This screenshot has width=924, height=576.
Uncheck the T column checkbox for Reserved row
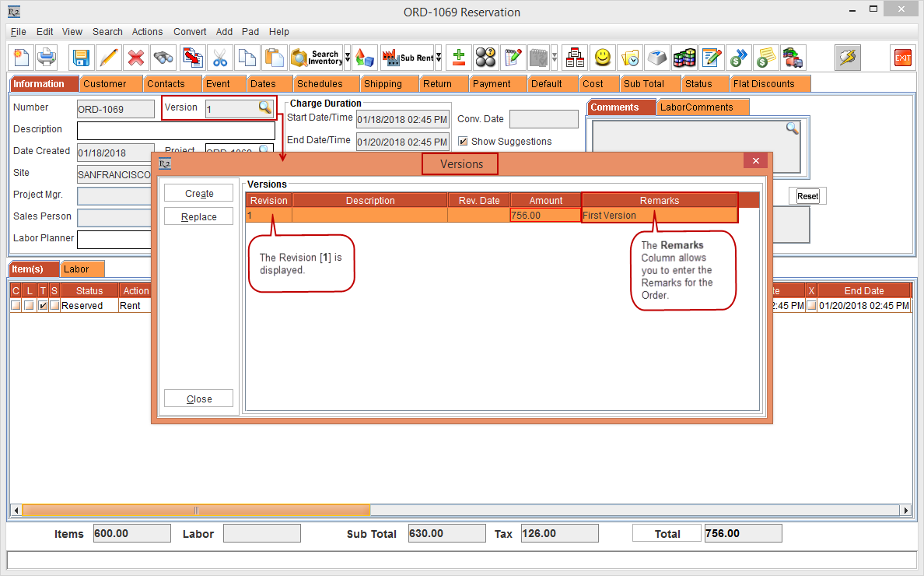click(x=43, y=306)
